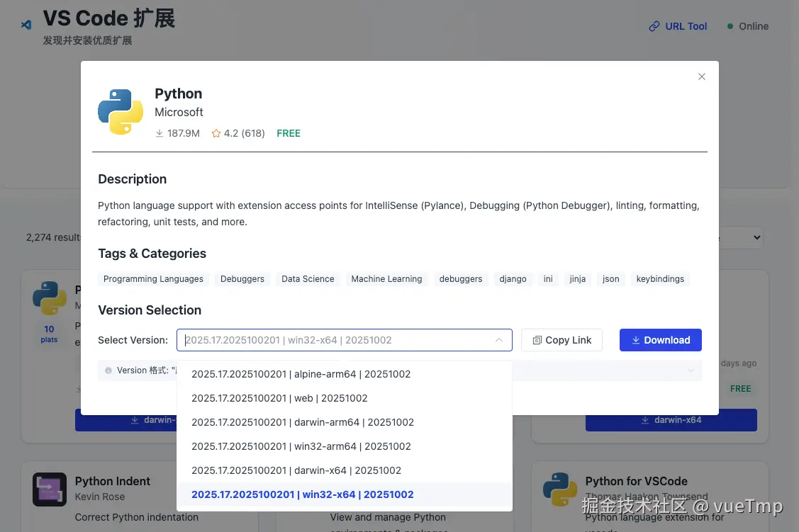Screen dimensions: 799x532
Task: Select the win32-arm64 version option
Action: click(x=301, y=446)
